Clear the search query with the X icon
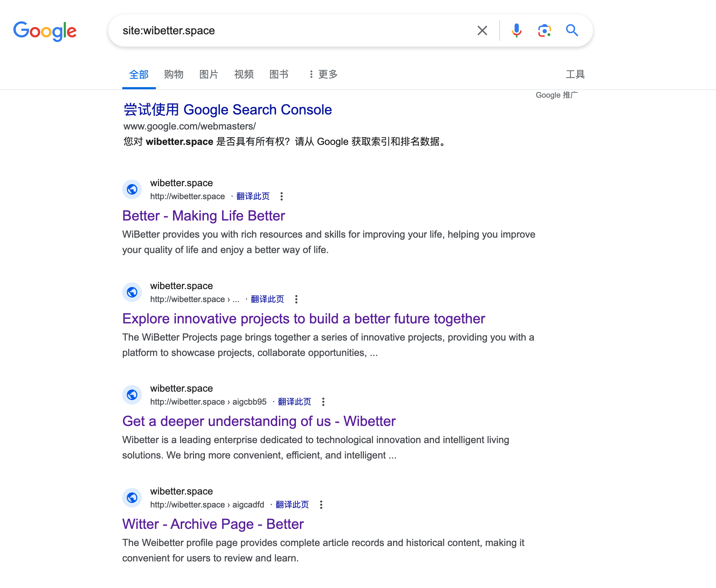Screen dimensions: 716x588 pos(482,30)
